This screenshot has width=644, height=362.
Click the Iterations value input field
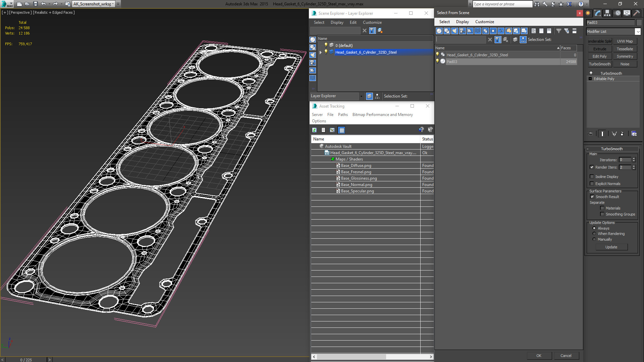click(x=625, y=160)
